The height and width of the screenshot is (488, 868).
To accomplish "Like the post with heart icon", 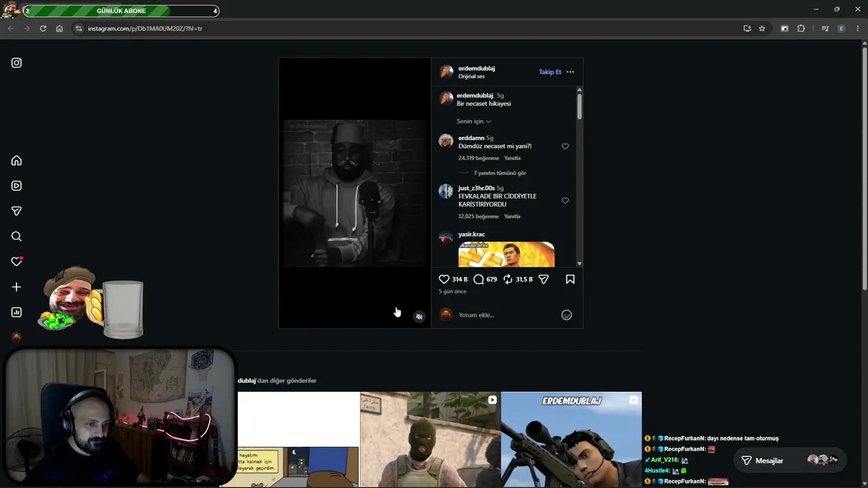I will pyautogui.click(x=444, y=279).
